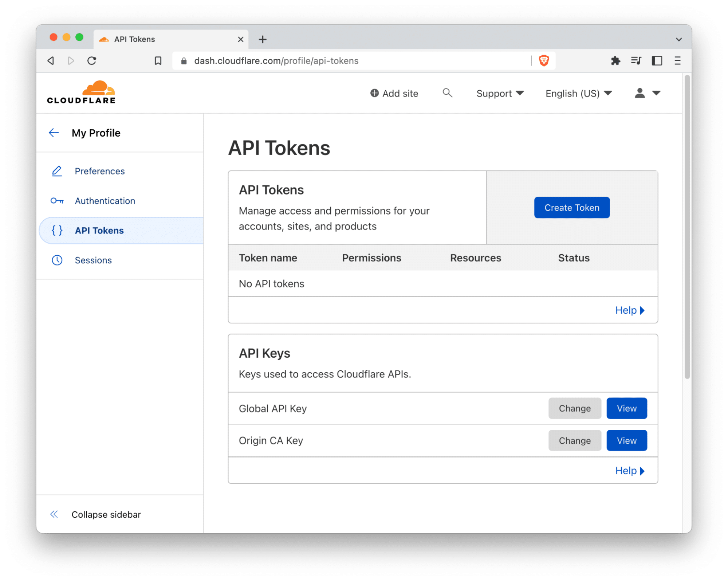Click the Permissions column header
This screenshot has height=581, width=728.
(371, 258)
